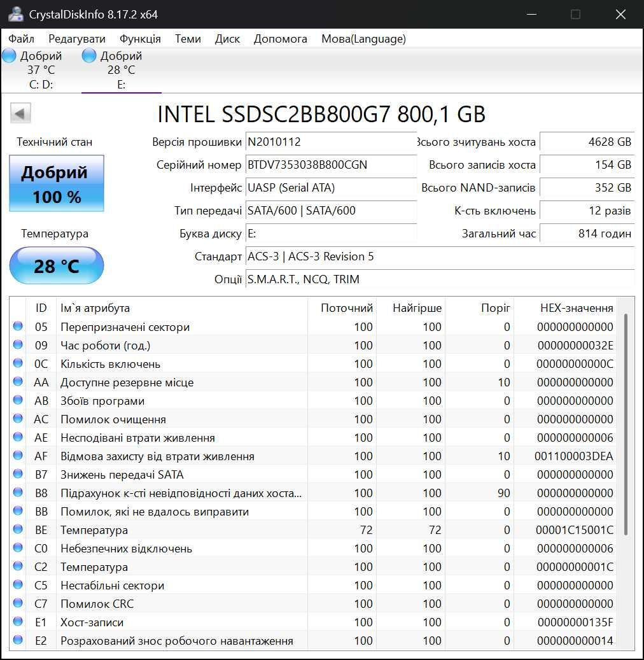Click the CrystalDiskInfo app icon in title bar
Viewport: 644px width, 660px height.
[x=15, y=14]
